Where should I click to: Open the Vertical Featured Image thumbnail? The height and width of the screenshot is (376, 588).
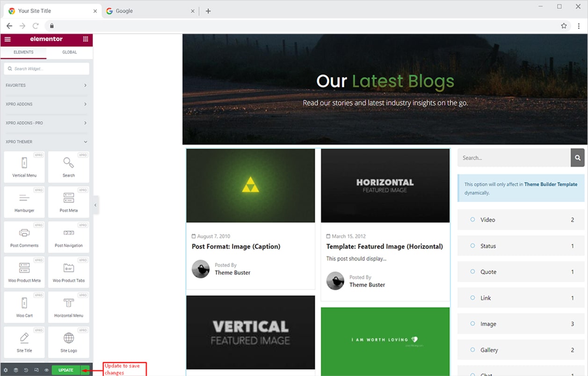[x=251, y=333]
